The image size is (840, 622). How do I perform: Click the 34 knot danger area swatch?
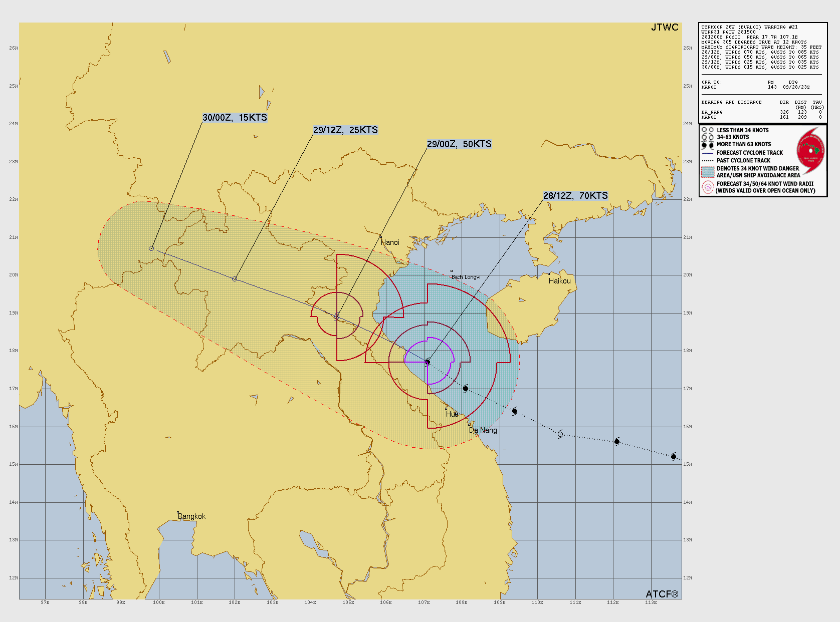(707, 172)
